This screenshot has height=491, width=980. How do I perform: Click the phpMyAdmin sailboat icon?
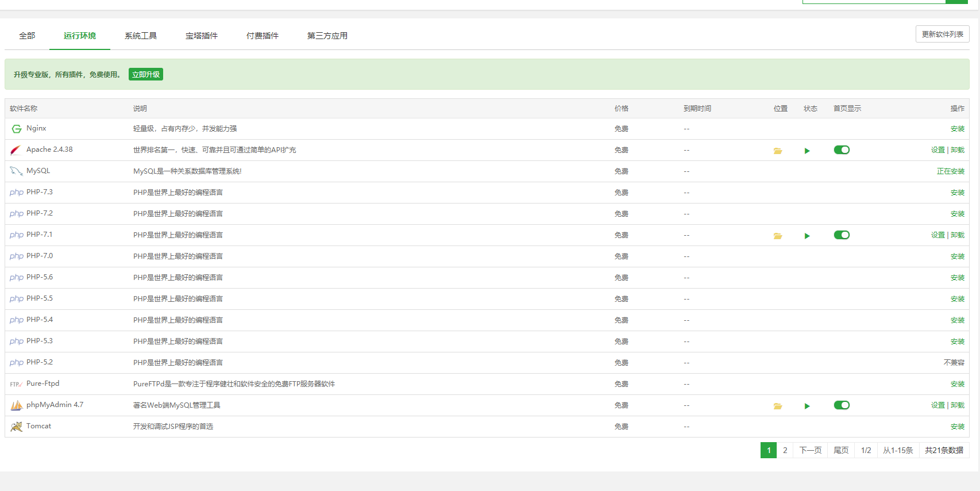[x=17, y=405]
